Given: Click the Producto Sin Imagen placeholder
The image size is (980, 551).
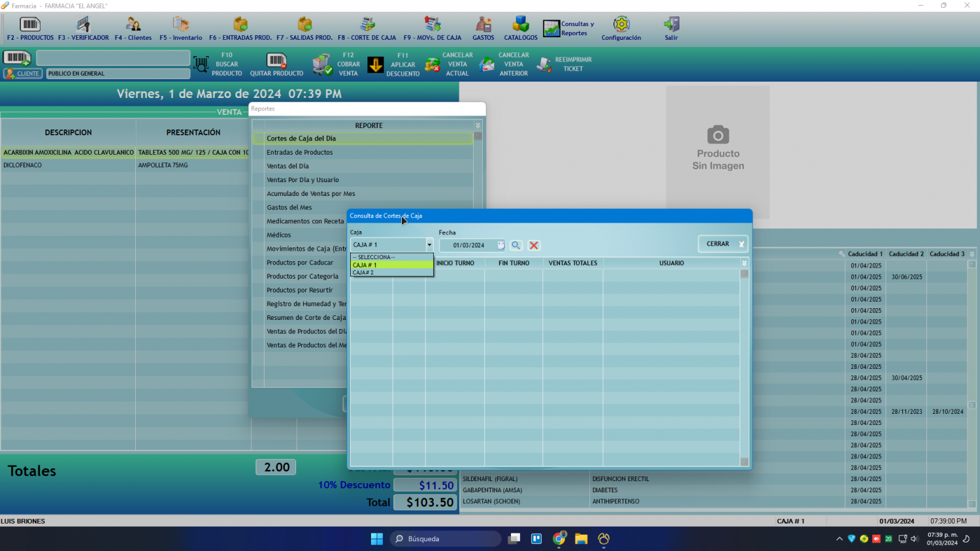Looking at the screenshot, I should tap(718, 152).
